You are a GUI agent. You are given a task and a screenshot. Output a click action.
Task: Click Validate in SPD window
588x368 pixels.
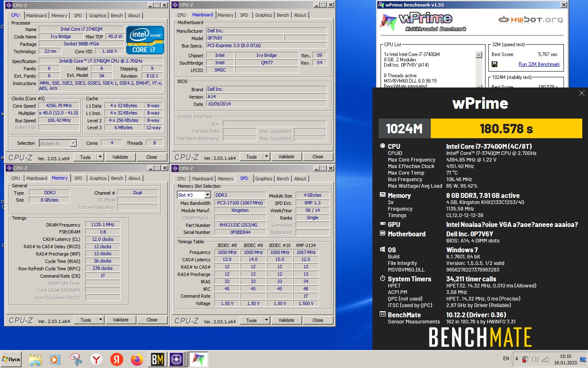pos(286,320)
